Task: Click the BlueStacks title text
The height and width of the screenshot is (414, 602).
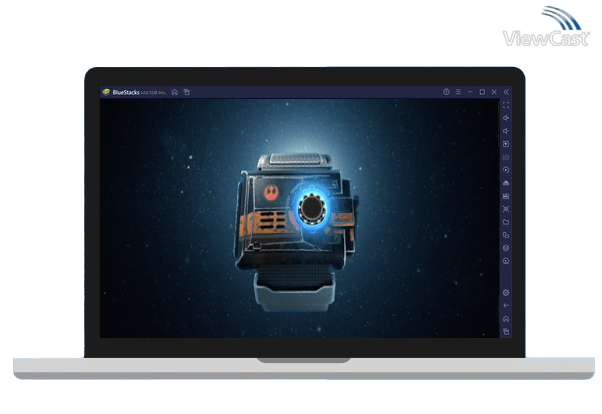Action: (x=126, y=93)
